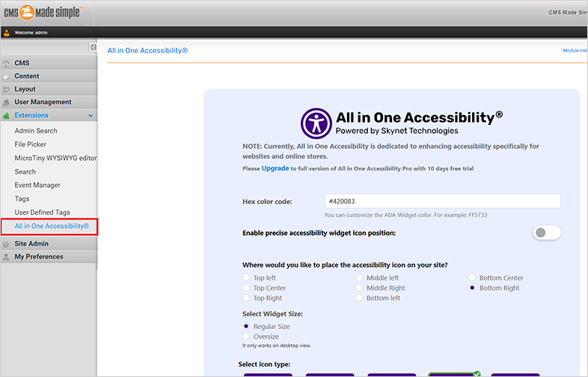Click the CMS Made Simple logo

click(x=43, y=13)
